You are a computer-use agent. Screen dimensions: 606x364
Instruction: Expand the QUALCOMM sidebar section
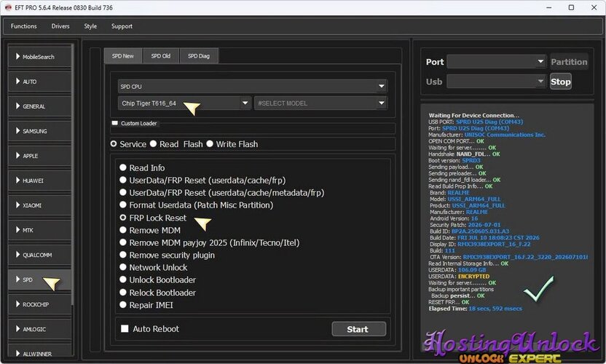[40, 255]
